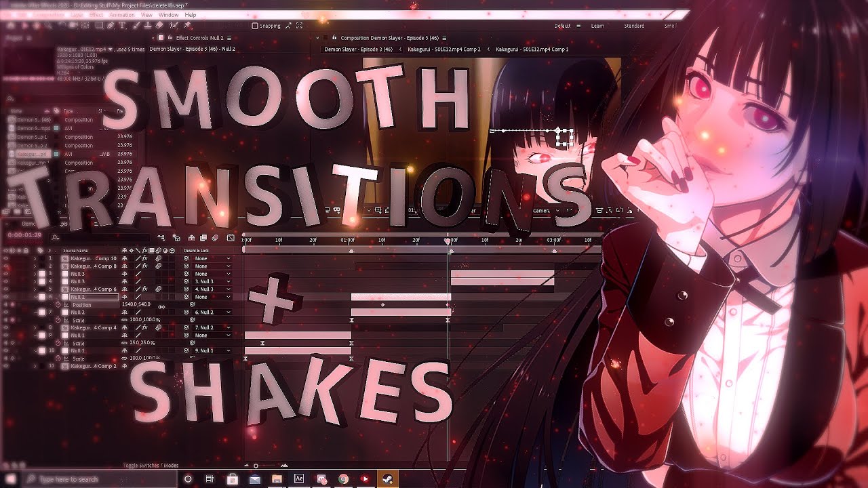
Task: Open parent dropdown showing 3. Null 3
Action: point(212,281)
